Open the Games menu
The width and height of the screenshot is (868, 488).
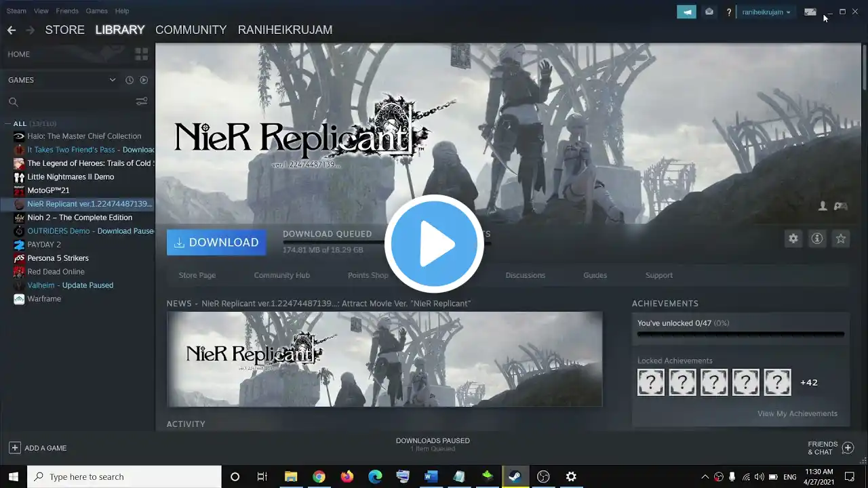pos(96,11)
